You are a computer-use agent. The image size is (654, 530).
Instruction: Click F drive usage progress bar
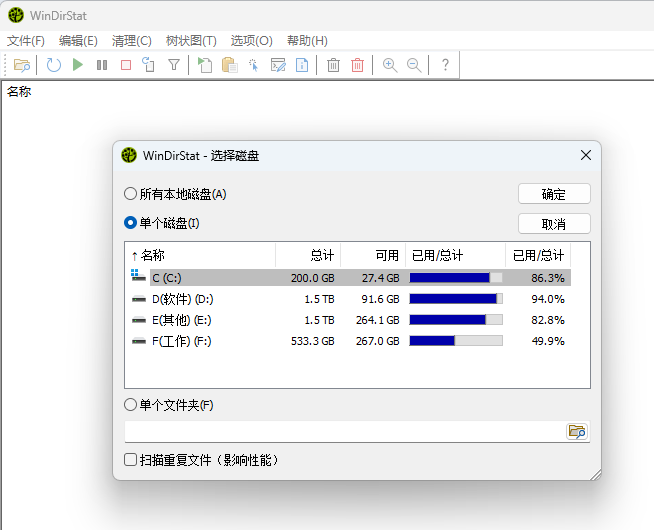tap(456, 341)
